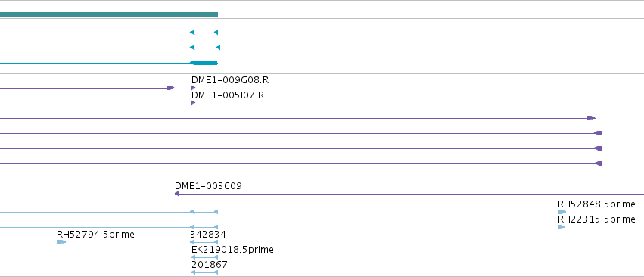
Task: Click the glyph beneath the 201867 label
Action: pos(204,272)
